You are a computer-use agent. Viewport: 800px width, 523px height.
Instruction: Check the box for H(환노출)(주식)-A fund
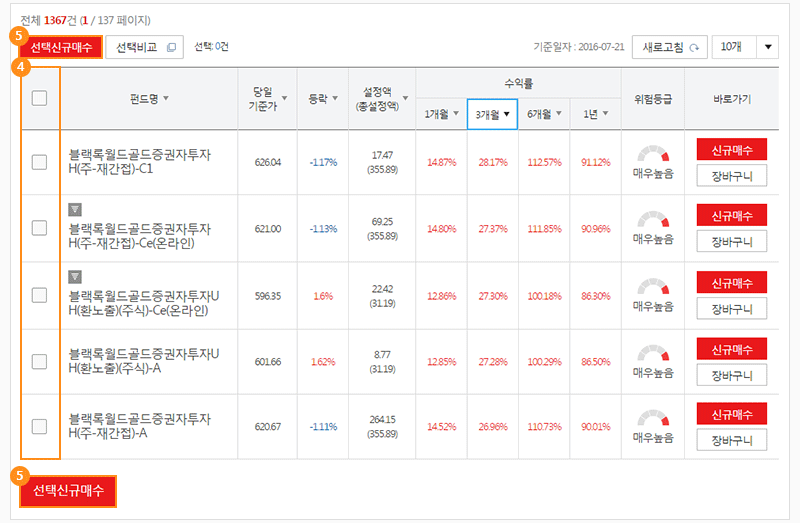(39, 362)
